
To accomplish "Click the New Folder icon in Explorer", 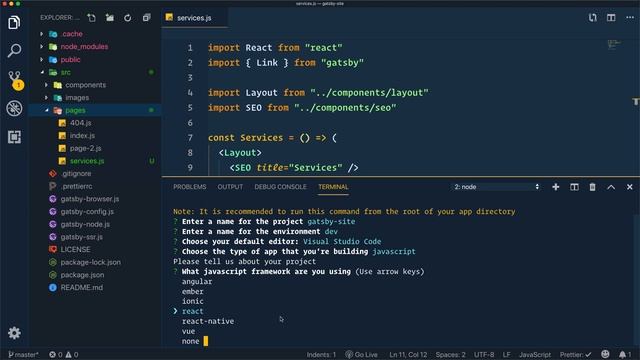I will [110, 18].
